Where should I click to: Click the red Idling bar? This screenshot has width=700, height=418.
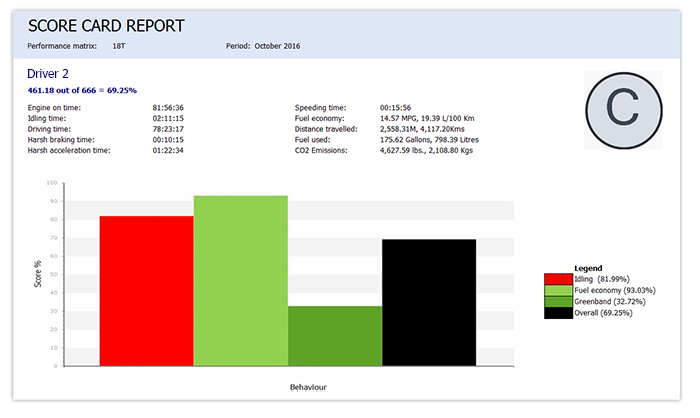pos(146,290)
